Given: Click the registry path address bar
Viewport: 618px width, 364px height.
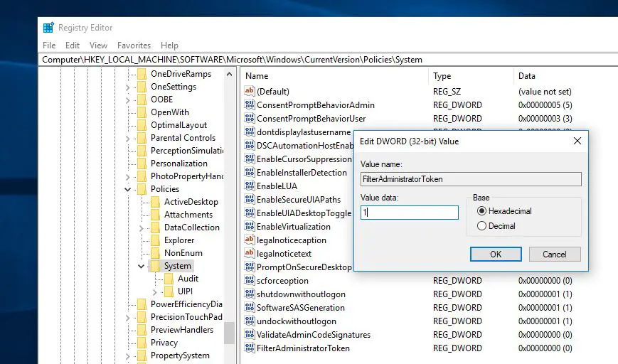Looking at the screenshot, I should click(x=329, y=60).
